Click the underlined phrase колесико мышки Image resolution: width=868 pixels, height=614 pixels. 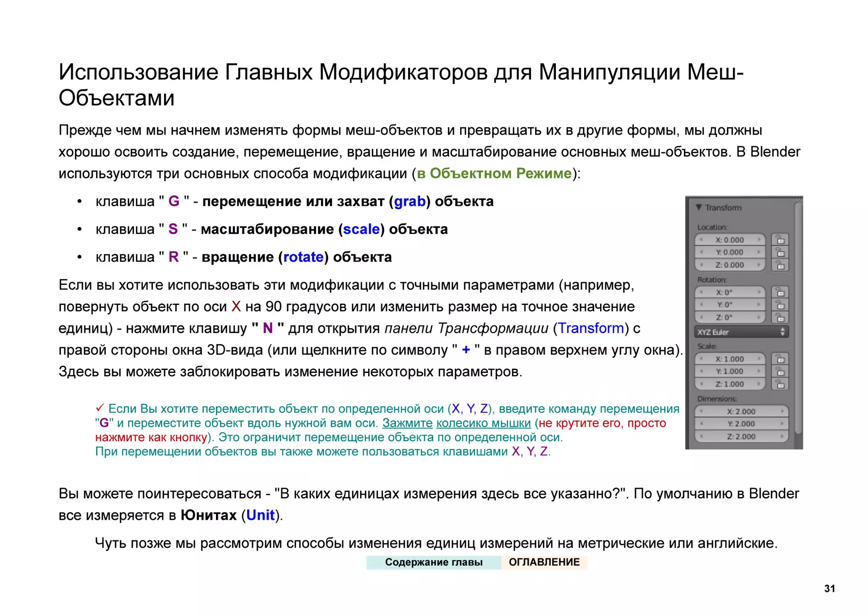pos(483,423)
